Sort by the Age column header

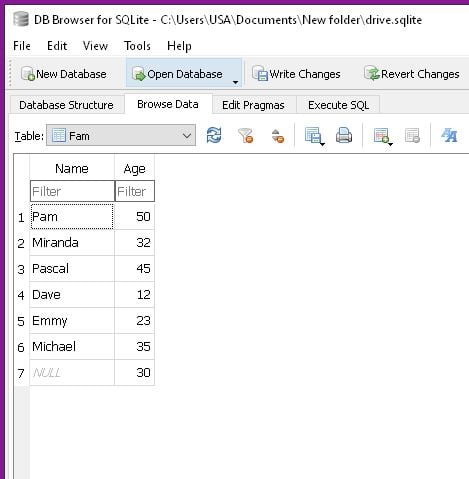point(134,169)
